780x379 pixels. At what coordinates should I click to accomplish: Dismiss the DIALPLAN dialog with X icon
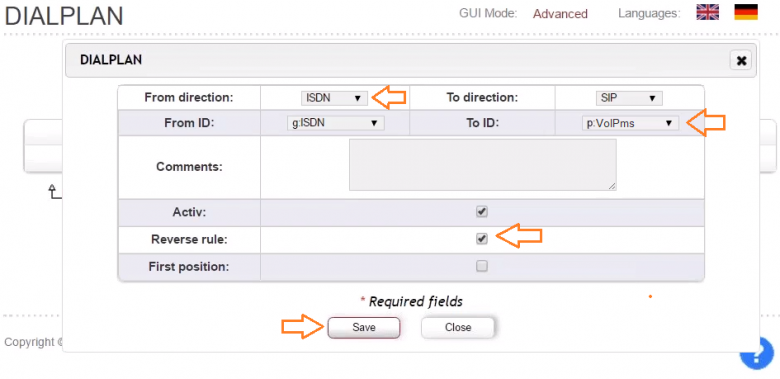point(741,61)
